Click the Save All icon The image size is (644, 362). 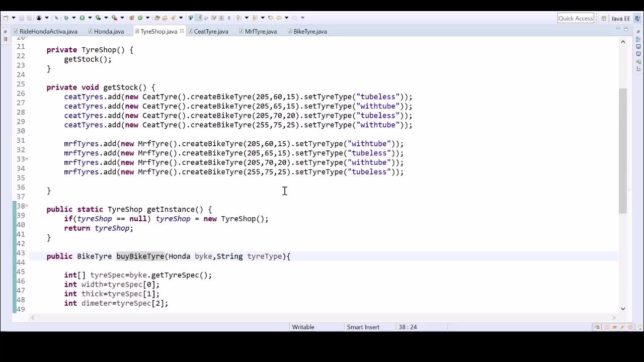pyautogui.click(x=29, y=18)
